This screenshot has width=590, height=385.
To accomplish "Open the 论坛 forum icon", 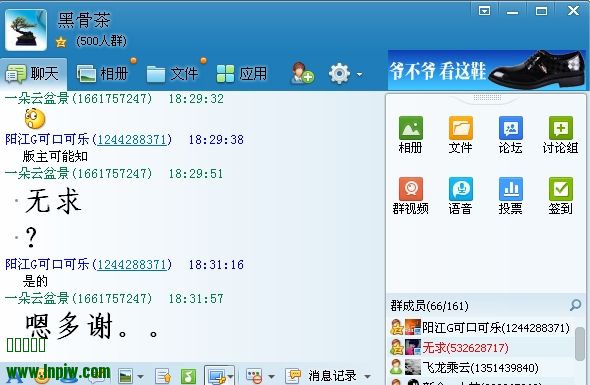I will click(511, 128).
